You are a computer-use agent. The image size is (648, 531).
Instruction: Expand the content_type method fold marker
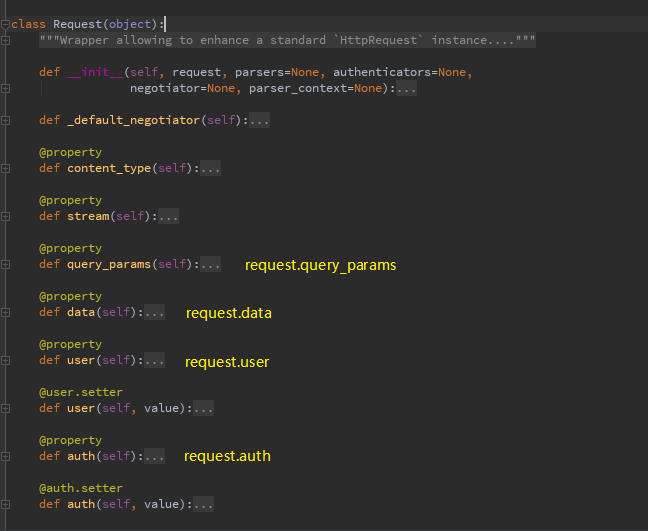point(5,168)
